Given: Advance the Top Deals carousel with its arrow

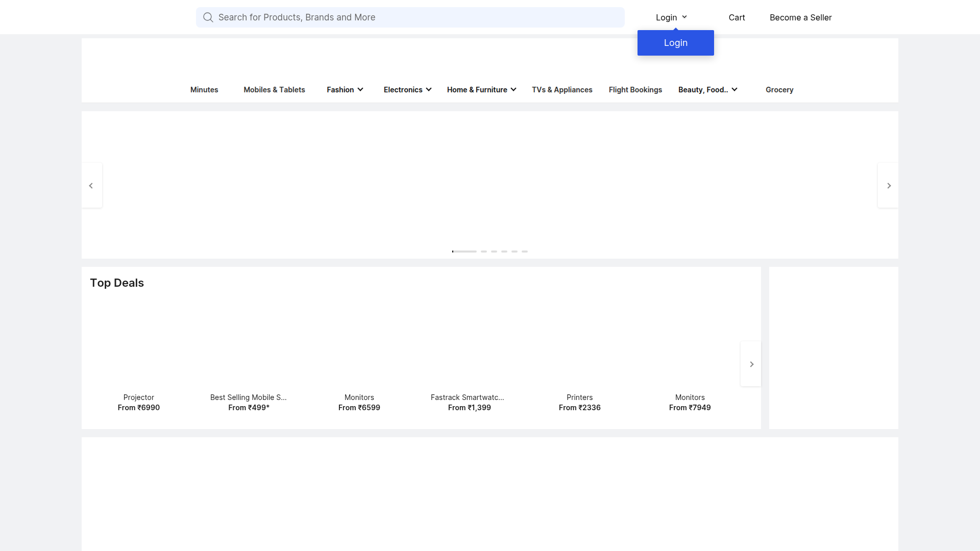Looking at the screenshot, I should click(750, 364).
